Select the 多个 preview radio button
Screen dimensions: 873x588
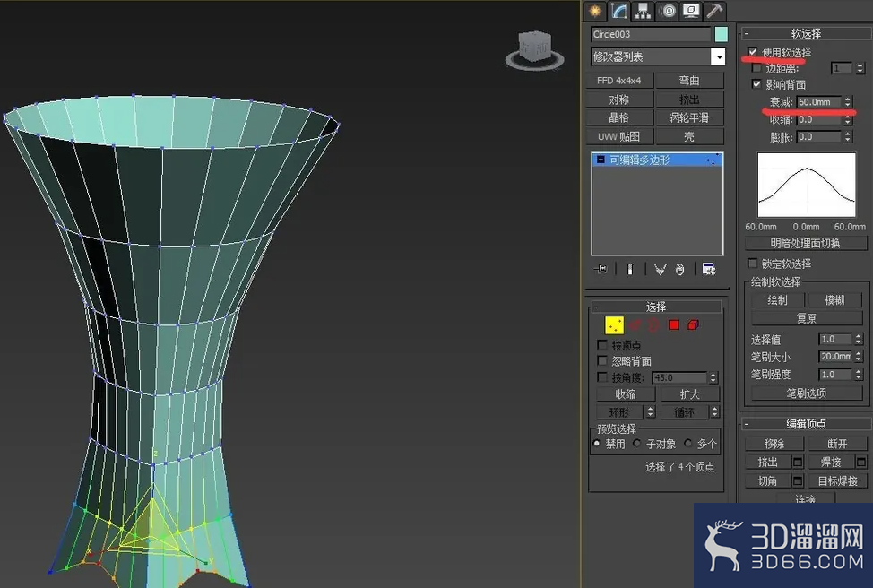coord(688,444)
